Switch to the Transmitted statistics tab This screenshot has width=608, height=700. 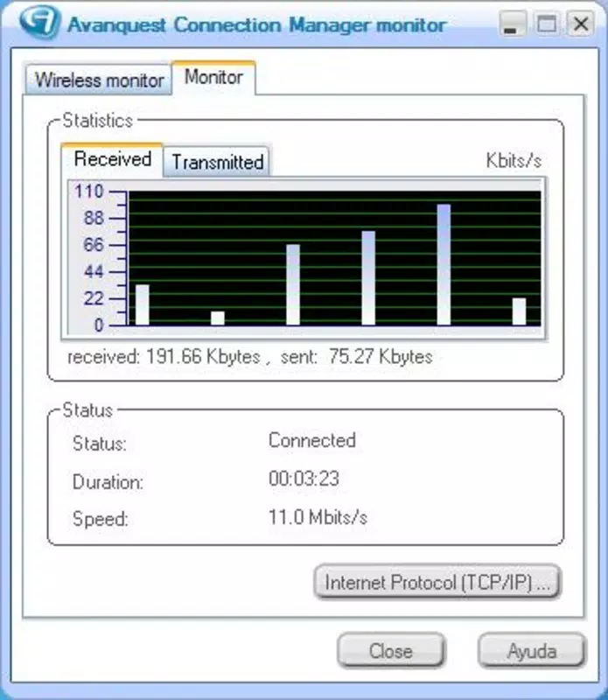218,162
